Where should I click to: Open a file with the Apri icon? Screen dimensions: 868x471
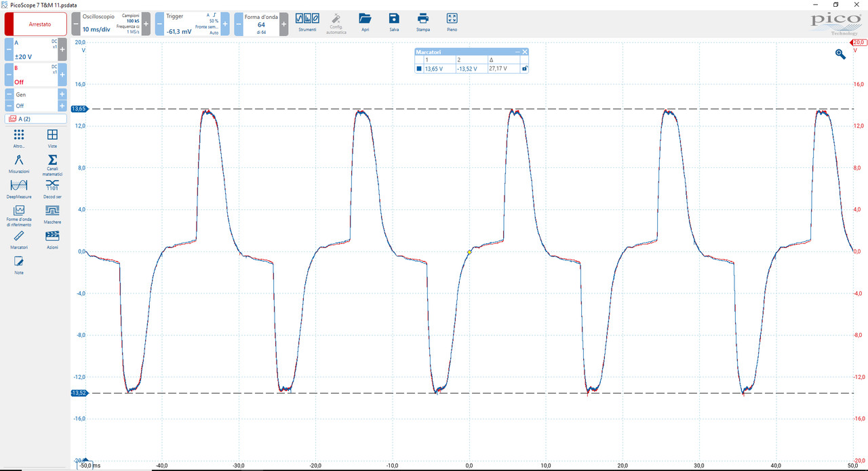pyautogui.click(x=365, y=22)
